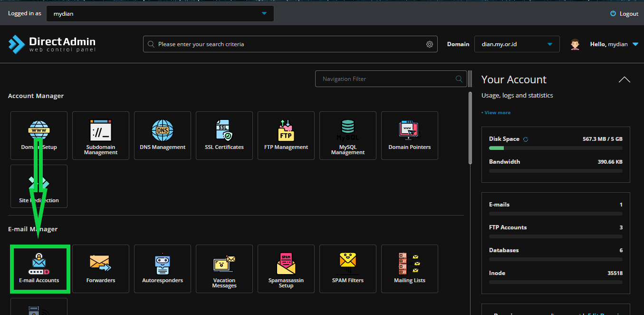The height and width of the screenshot is (315, 644).
Task: Select the 390.66 KB bandwidth value
Action: coord(610,162)
